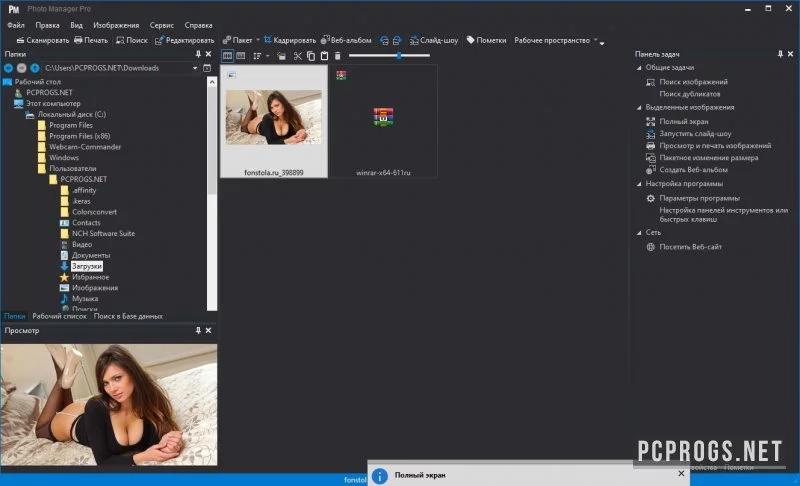800x486 pixels.
Task: Click the Сканировать scan tool
Action: click(x=43, y=40)
